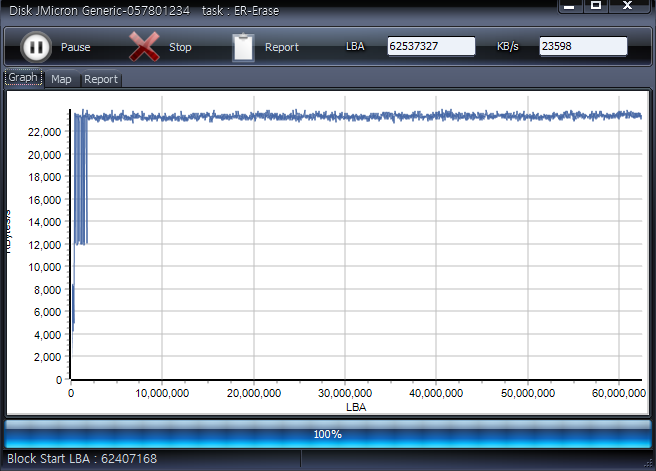
Task: Click the KB/s field showing 23598
Action: [x=583, y=46]
